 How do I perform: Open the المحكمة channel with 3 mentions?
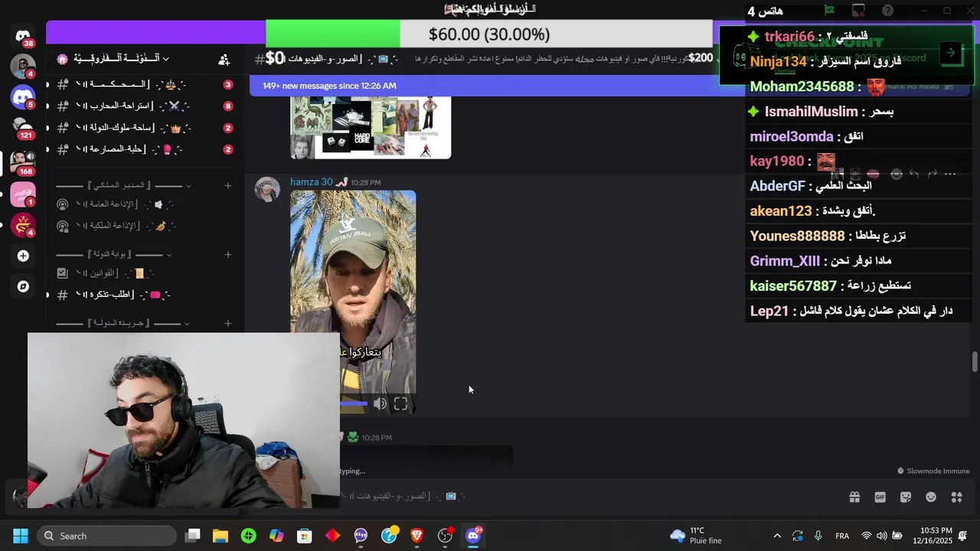pos(144,84)
